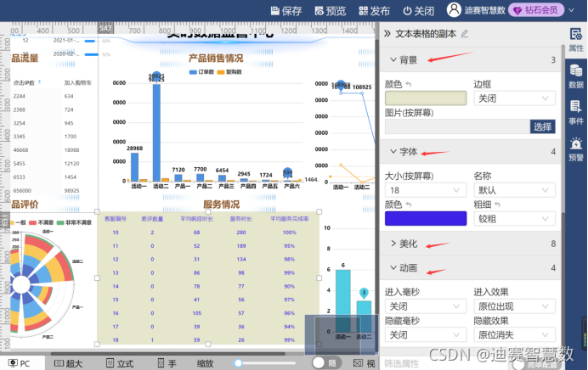Click the 缩放 zoom slider handle

(x=238, y=363)
